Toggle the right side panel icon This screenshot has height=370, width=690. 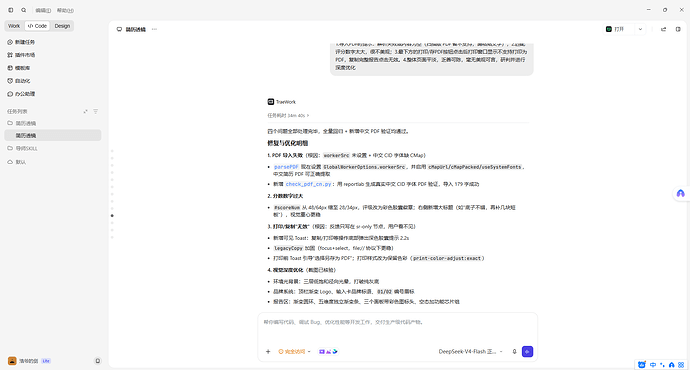[678, 29]
